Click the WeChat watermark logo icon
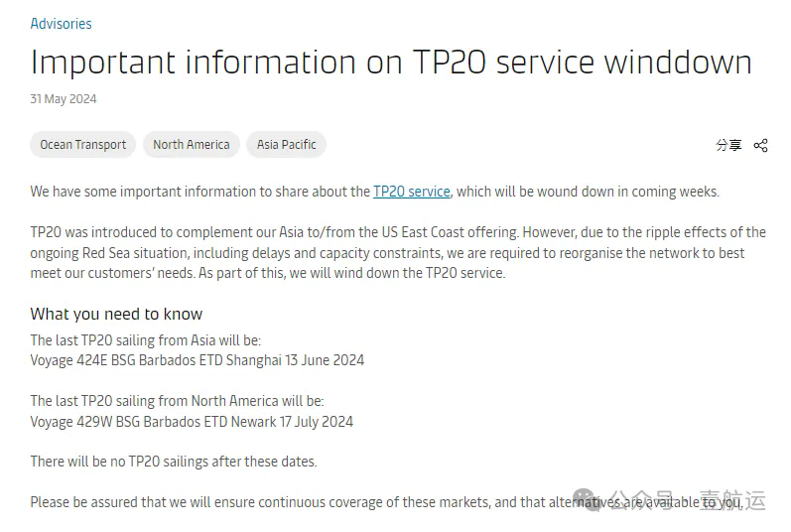The width and height of the screenshot is (791, 532). (587, 499)
